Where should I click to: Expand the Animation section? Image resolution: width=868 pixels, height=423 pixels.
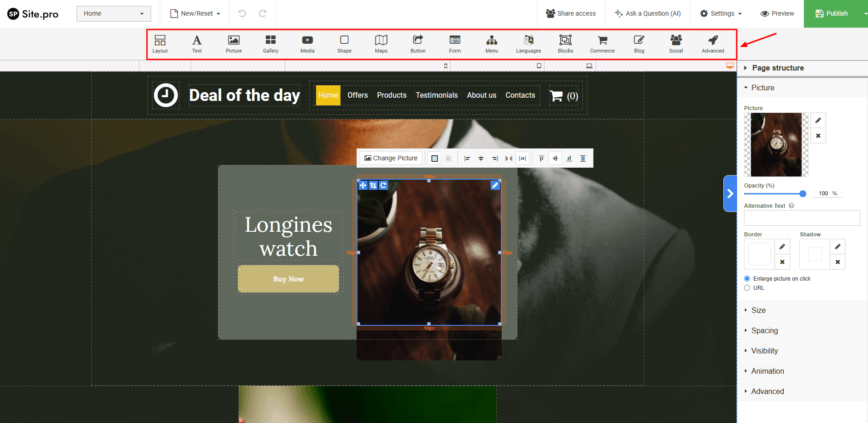pos(803,371)
